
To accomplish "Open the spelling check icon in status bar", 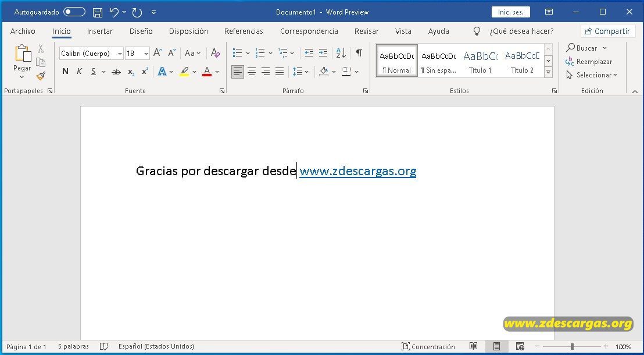I will pos(104,346).
